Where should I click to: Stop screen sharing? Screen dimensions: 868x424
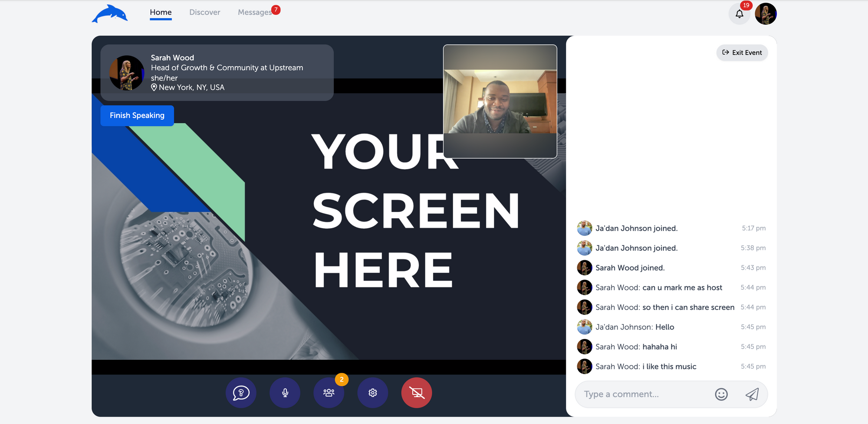(x=417, y=393)
